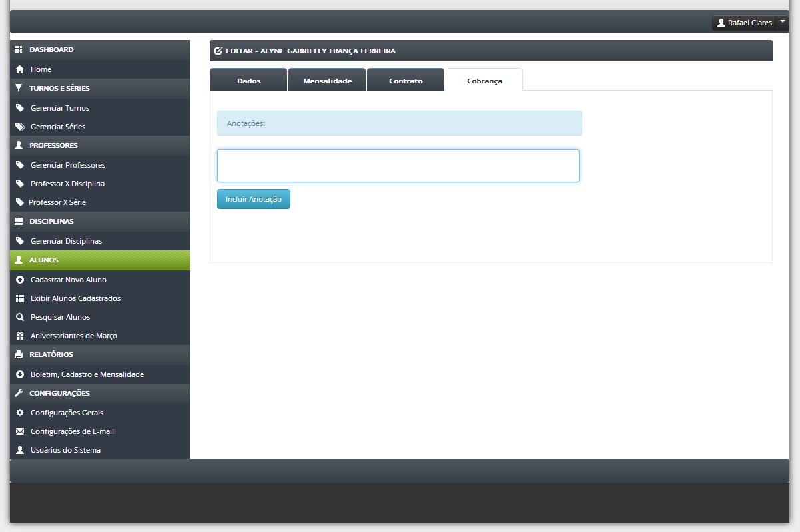Open the Rafael Clares user button

pos(745,23)
